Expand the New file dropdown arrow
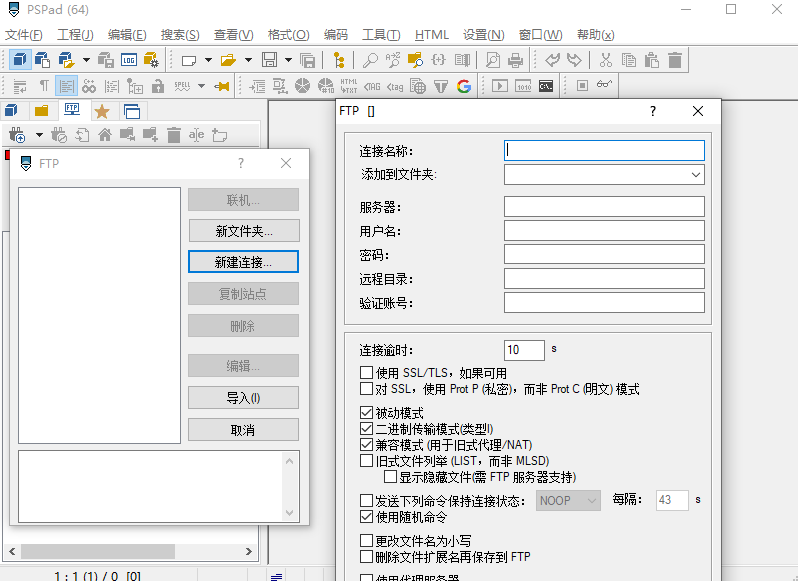Screen dimensions: 798x581 pos(208,60)
